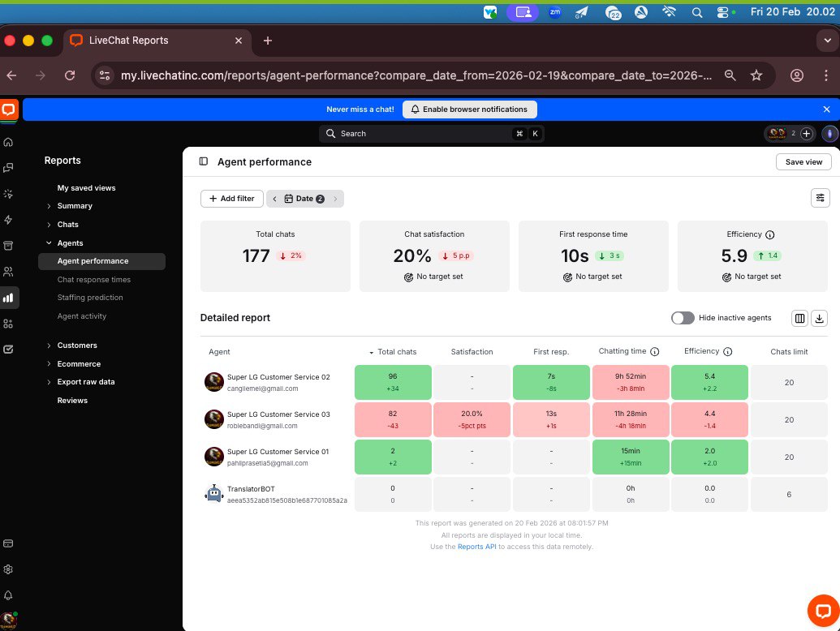The width and height of the screenshot is (840, 631).
Task: Click the browser address bar URL
Action: (x=416, y=75)
